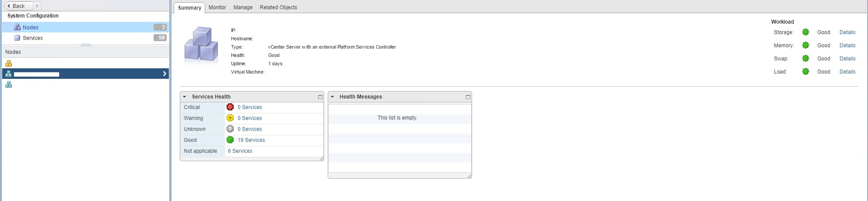Switch to the Monitor tab

(217, 7)
